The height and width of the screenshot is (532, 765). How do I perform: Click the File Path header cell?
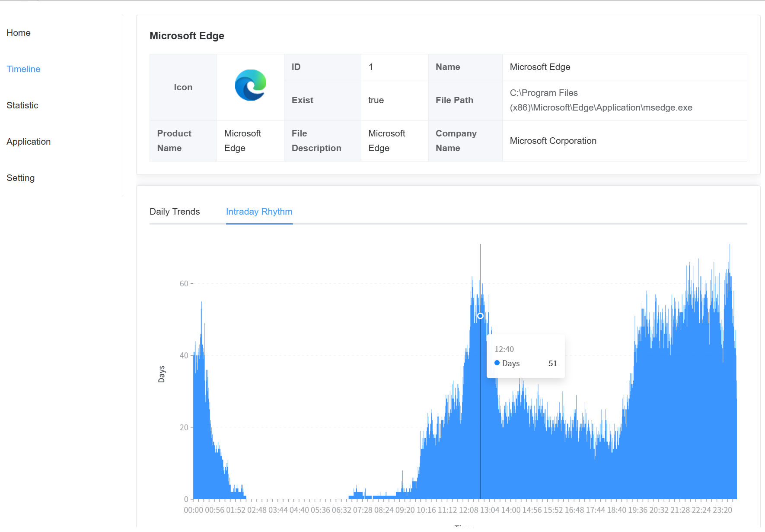[x=465, y=100]
